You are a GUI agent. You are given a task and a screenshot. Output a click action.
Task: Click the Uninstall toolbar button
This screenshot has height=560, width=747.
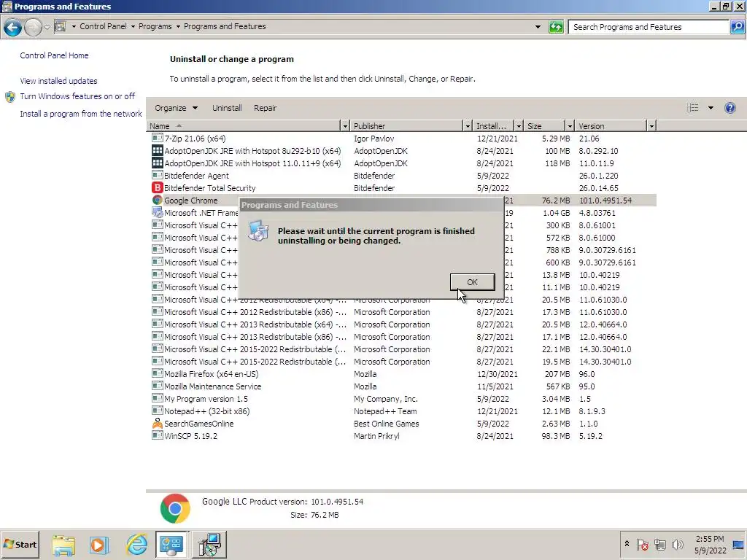227,108
